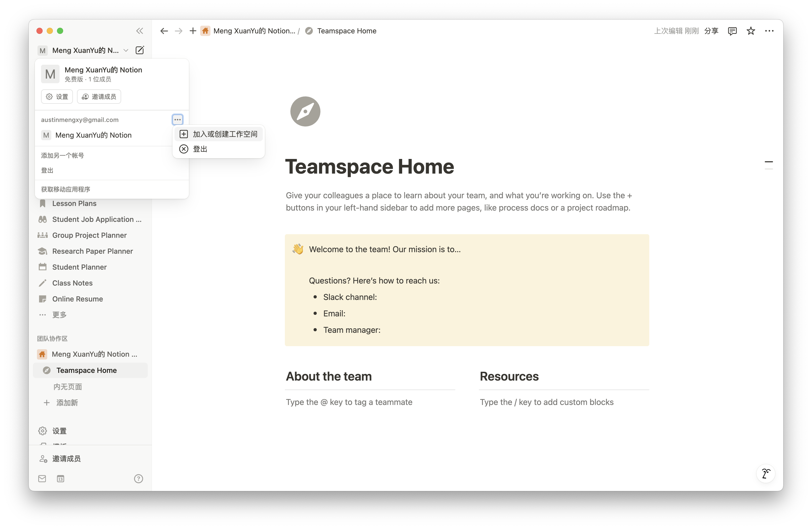This screenshot has width=812, height=529.
Task: Collapse the sidebar with double-chevron icon
Action: pyautogui.click(x=140, y=31)
